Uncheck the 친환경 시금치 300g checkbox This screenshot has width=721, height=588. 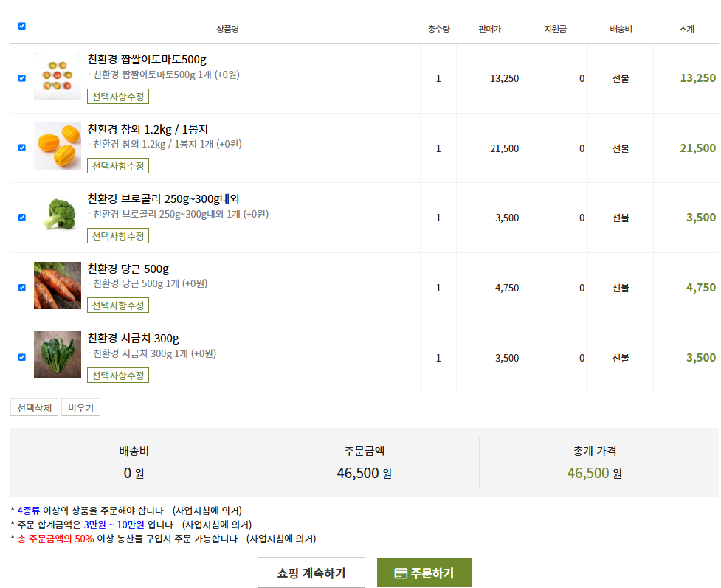[x=21, y=356]
